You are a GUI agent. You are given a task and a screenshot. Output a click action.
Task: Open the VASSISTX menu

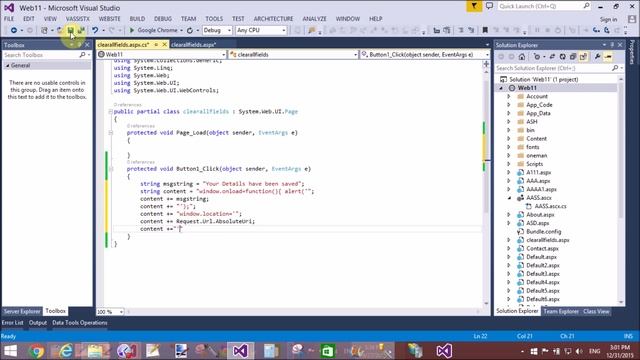78,19
